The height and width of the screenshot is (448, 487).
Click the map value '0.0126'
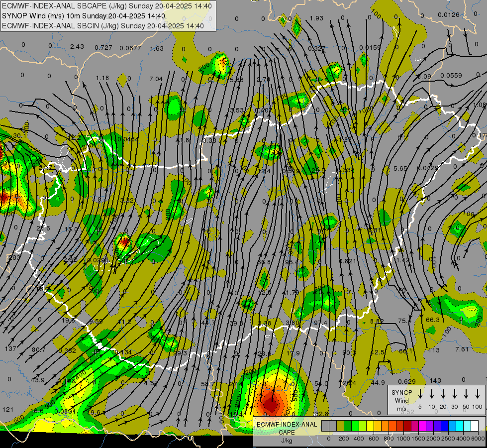coord(449,15)
